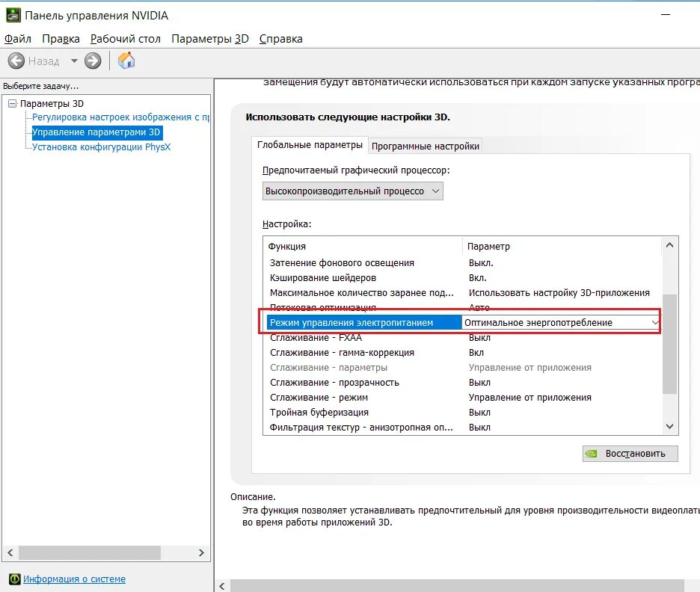Click settings list scroll up arrow
The height and width of the screenshot is (592, 700).
pyautogui.click(x=669, y=245)
